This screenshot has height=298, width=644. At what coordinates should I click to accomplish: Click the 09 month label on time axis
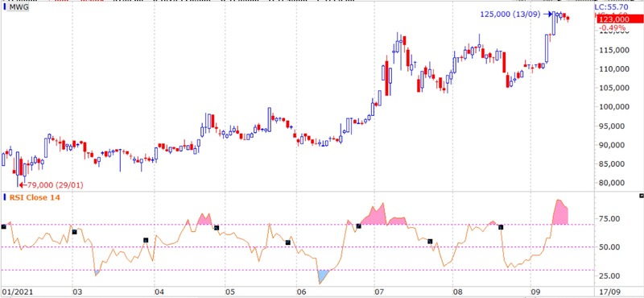coord(535,292)
